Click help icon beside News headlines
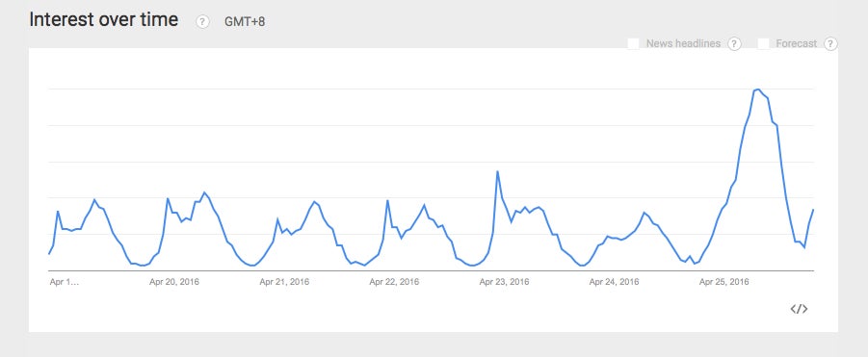Screen dimensions: 868x357 click(x=734, y=43)
